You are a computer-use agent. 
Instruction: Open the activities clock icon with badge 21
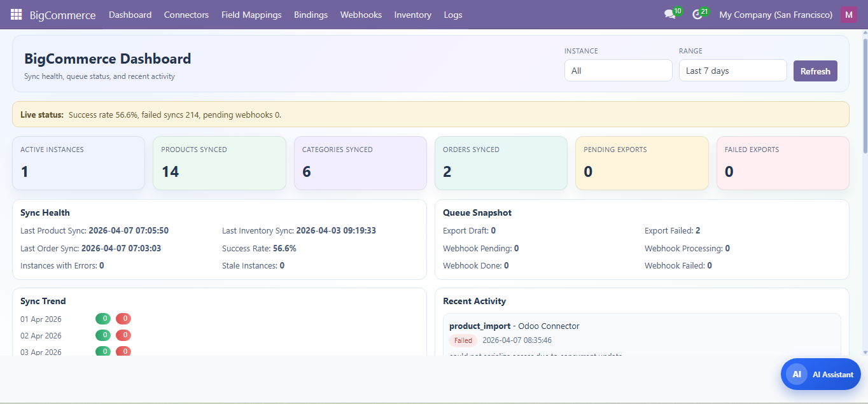tap(697, 15)
